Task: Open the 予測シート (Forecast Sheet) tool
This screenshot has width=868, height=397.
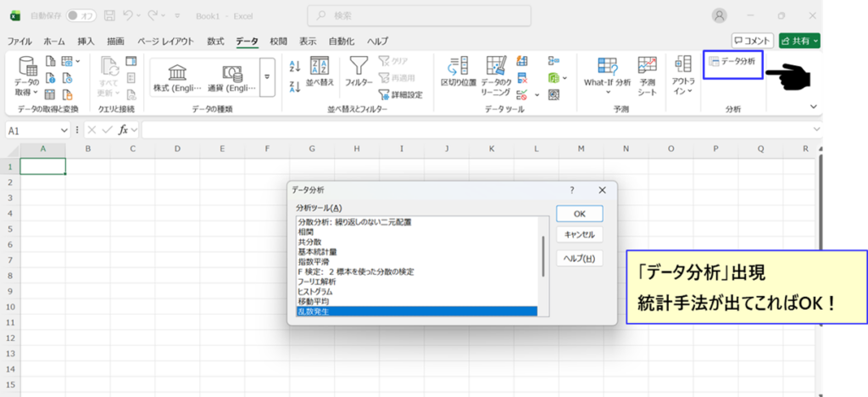Action: coord(648,75)
